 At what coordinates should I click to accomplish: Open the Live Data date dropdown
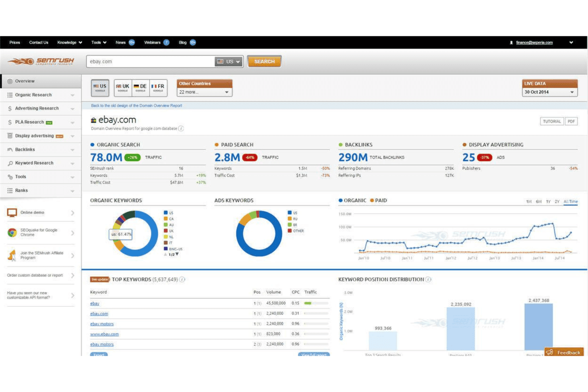pos(549,92)
